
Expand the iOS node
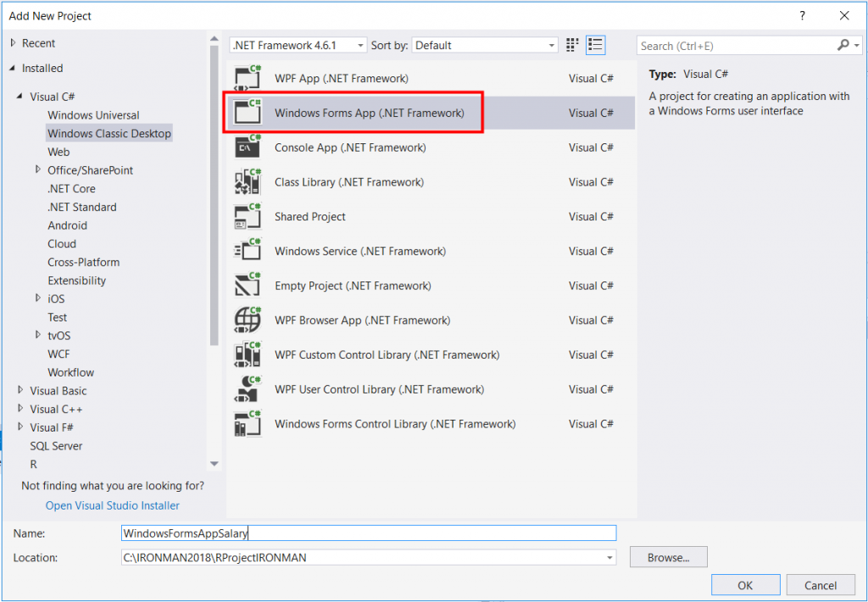pyautogui.click(x=38, y=298)
